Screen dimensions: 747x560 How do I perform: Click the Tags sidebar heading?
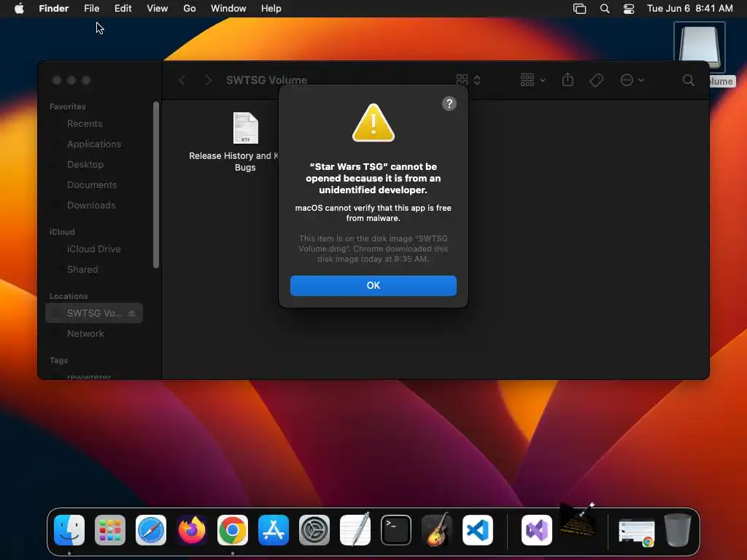(x=58, y=360)
